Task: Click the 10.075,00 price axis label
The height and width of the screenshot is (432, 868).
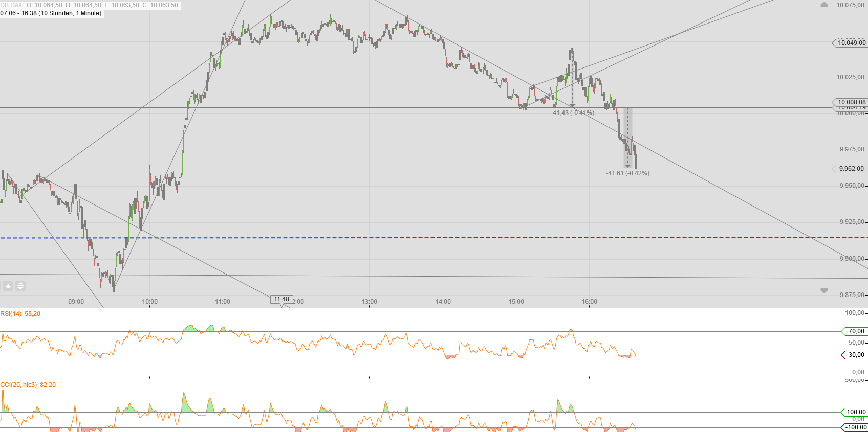Action: (850, 5)
